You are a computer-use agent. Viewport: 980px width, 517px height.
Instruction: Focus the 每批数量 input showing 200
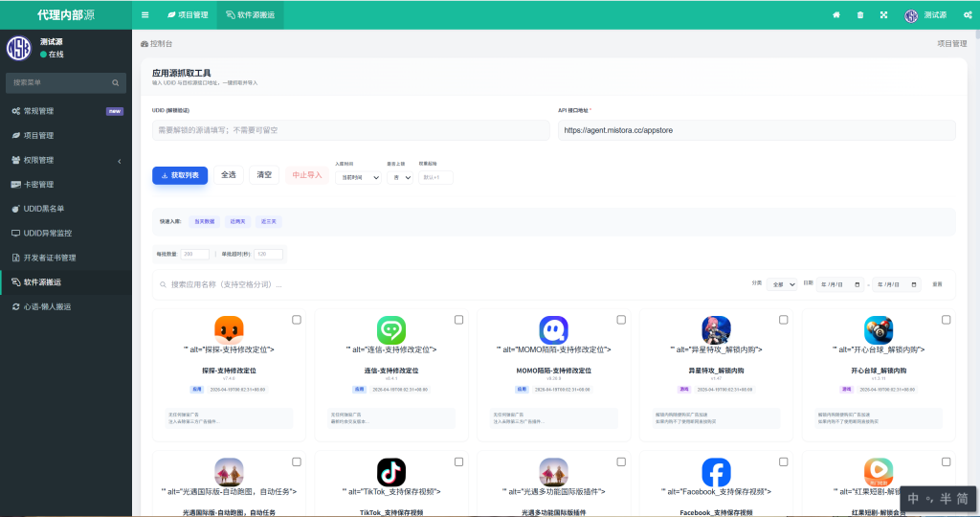(195, 255)
